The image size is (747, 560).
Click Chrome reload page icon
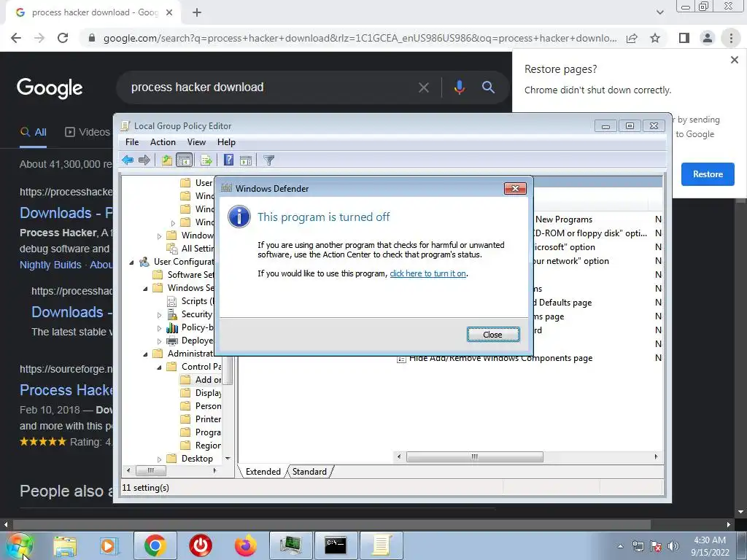point(63,38)
